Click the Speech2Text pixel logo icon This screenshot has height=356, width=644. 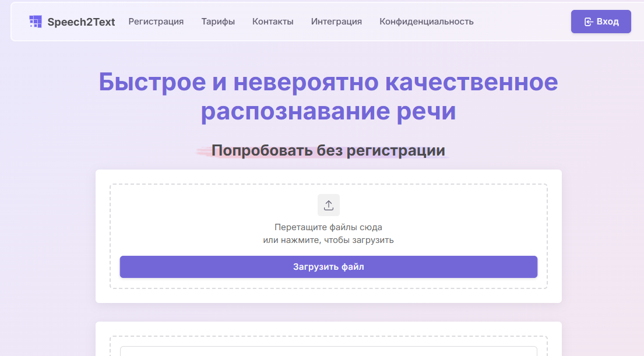(36, 22)
